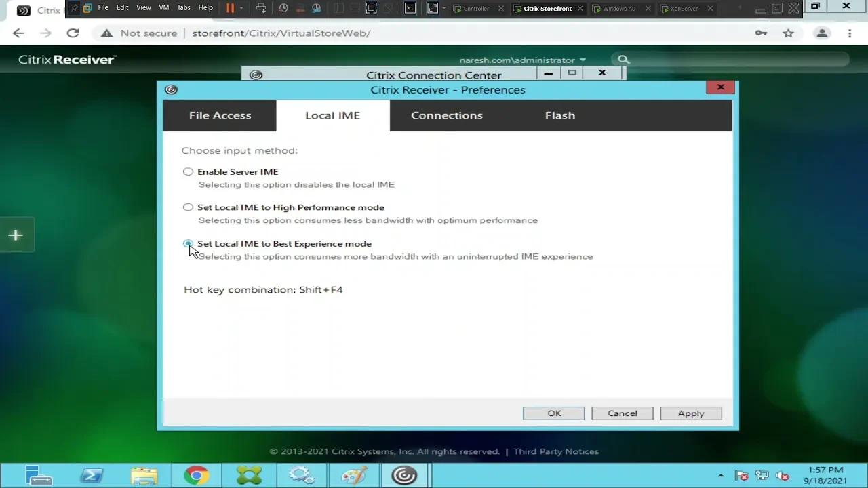868x488 pixels.
Task: Click the StoreFront address bar
Action: 281,33
